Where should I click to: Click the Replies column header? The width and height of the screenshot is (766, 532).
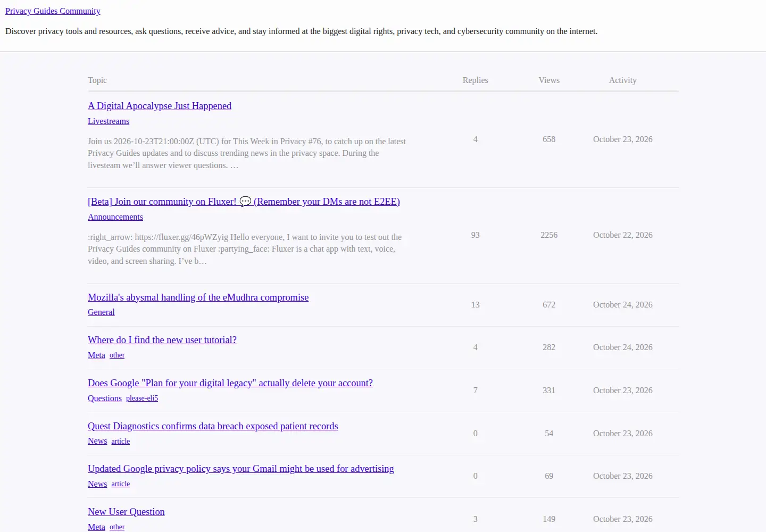[x=475, y=80]
